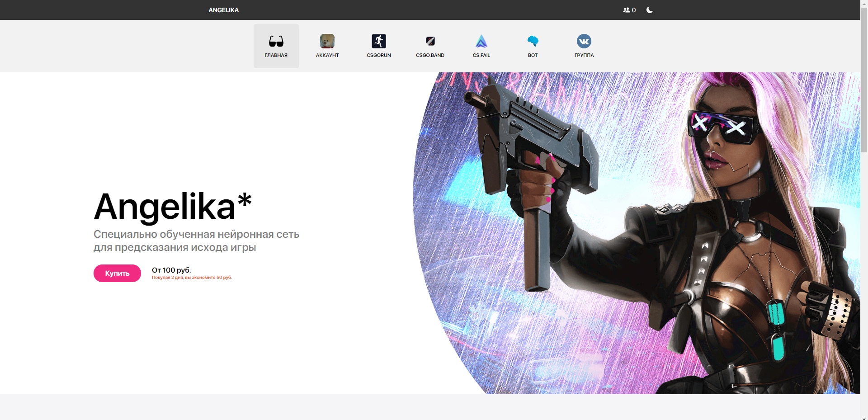This screenshot has height=420, width=868.
Task: Select the CS.FAIL menu label
Action: [x=481, y=55]
